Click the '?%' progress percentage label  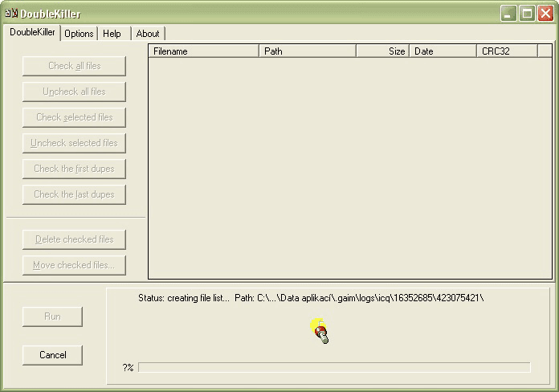[128, 367]
